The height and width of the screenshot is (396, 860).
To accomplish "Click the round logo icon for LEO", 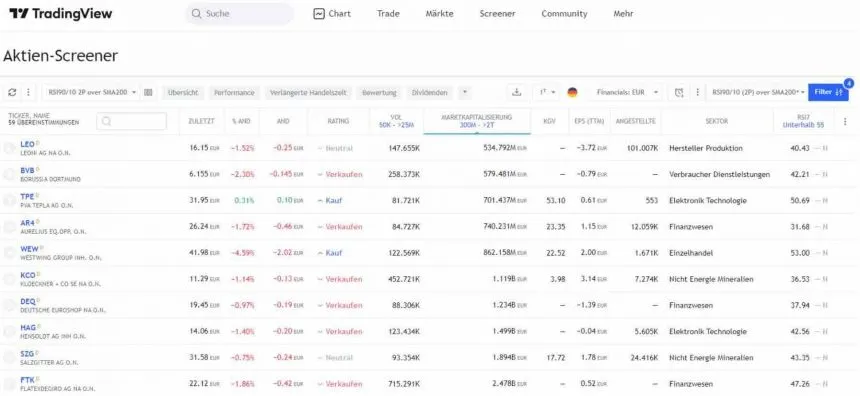I will [x=9, y=148].
